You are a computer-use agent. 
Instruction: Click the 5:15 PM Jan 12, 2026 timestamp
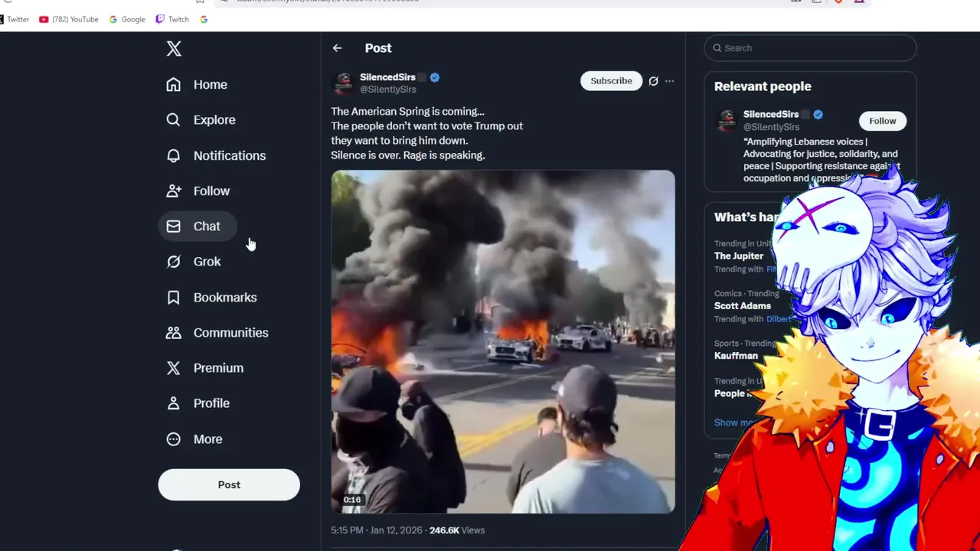tap(377, 530)
